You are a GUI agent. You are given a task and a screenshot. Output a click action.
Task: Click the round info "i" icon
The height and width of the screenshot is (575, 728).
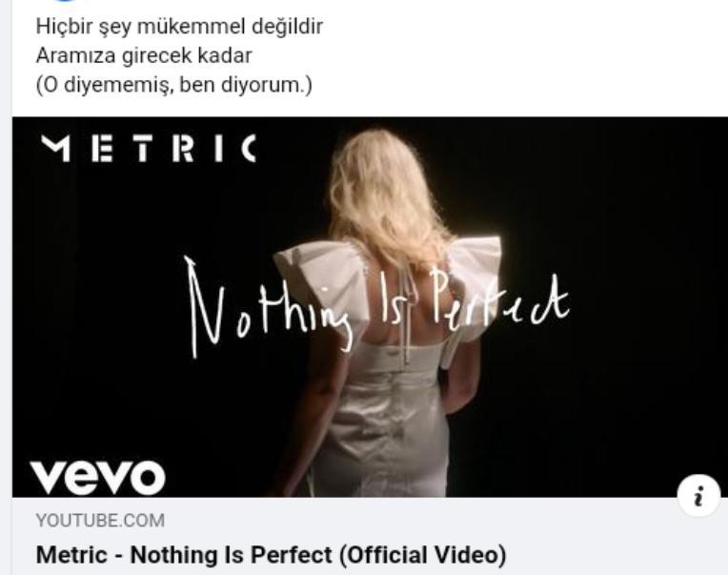pos(698,496)
